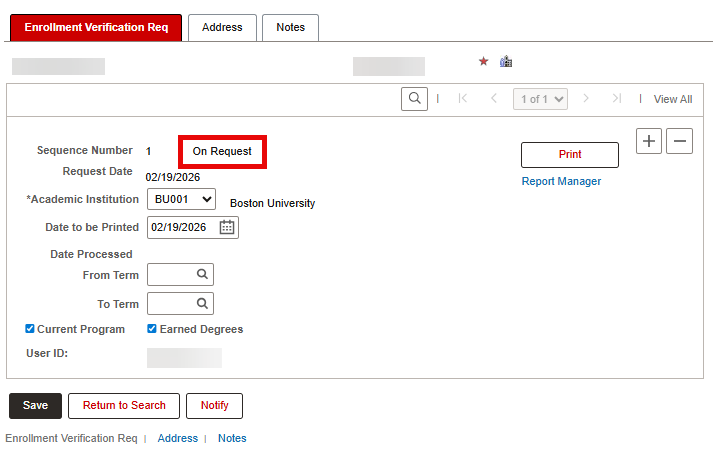
Task: Click the Print button
Action: (x=570, y=155)
